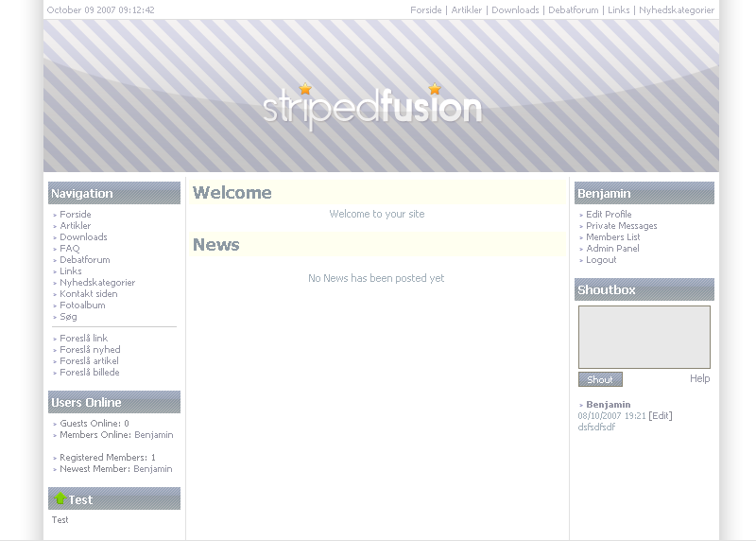
Task: Open Debatforum in the top menu
Action: [x=574, y=10]
